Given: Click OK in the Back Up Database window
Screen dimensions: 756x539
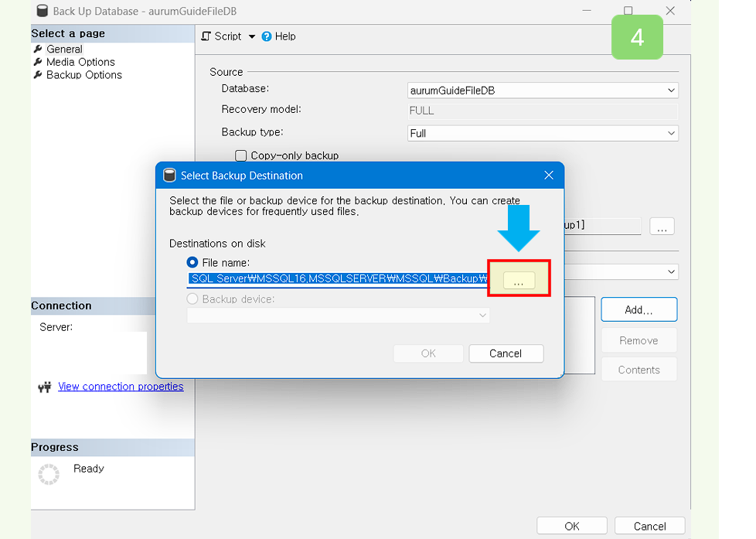Looking at the screenshot, I should pos(572,526).
